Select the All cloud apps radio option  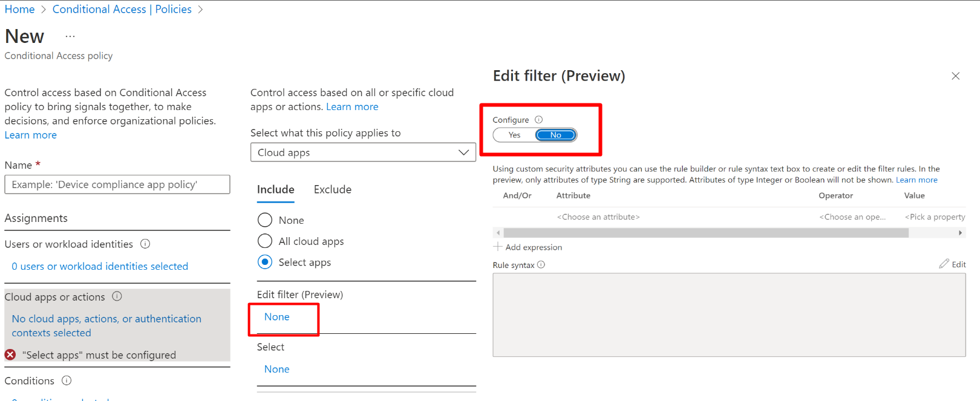click(x=265, y=241)
